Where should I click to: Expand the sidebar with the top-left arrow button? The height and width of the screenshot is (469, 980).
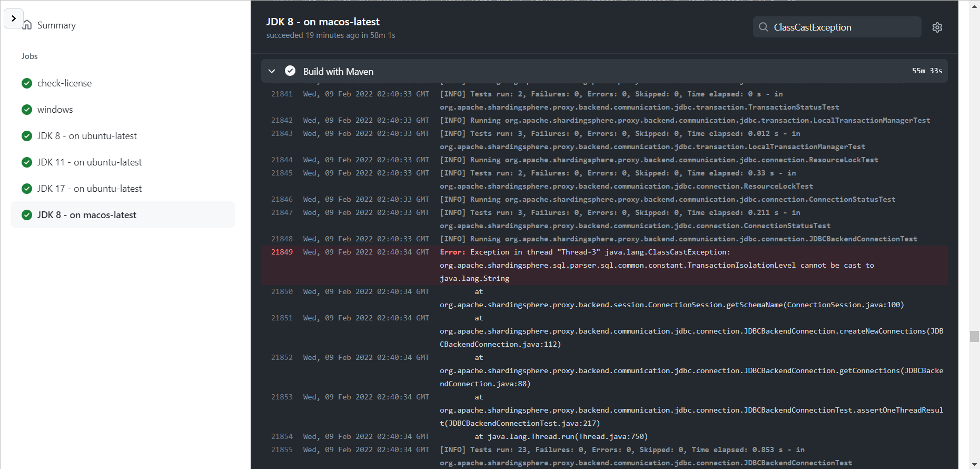click(x=14, y=18)
